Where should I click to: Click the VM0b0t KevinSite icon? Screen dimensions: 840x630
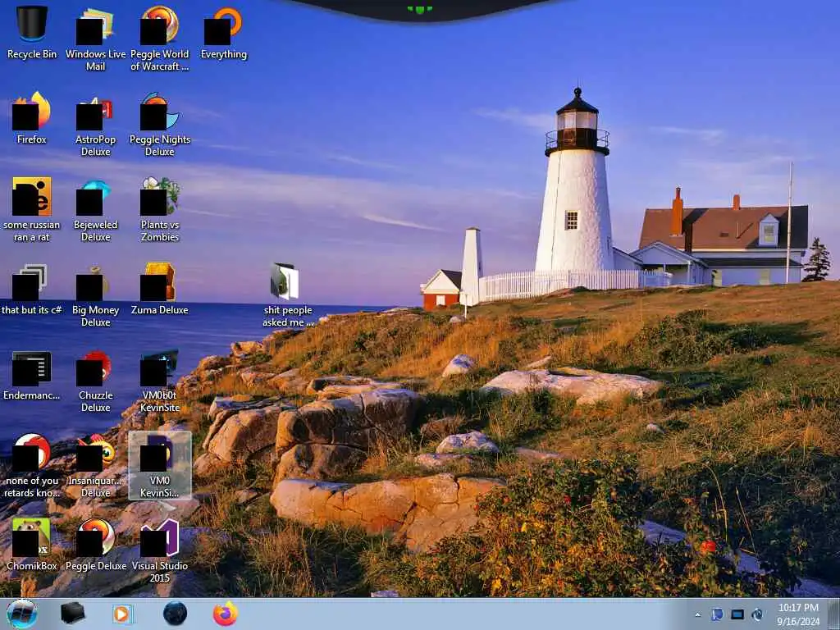tap(160, 381)
